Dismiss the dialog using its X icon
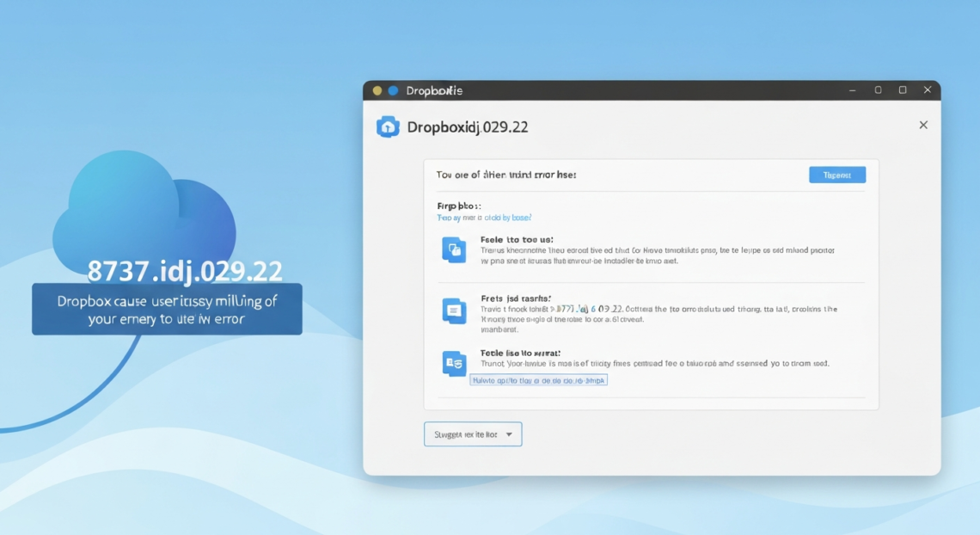The height and width of the screenshot is (535, 980). pyautogui.click(x=923, y=125)
